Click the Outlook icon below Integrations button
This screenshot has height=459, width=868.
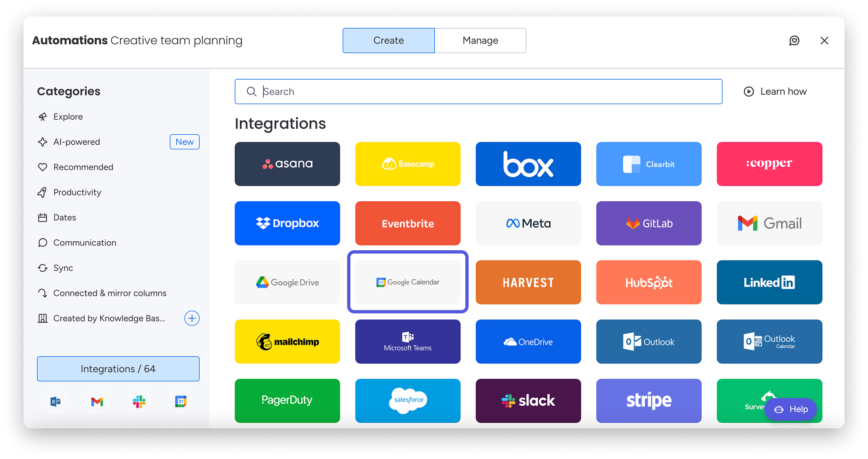tap(56, 402)
